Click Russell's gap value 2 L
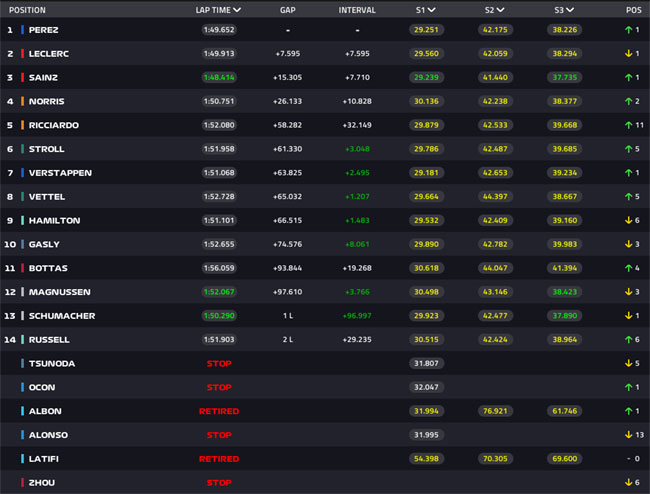Image resolution: width=650 pixels, height=494 pixels. pos(288,339)
